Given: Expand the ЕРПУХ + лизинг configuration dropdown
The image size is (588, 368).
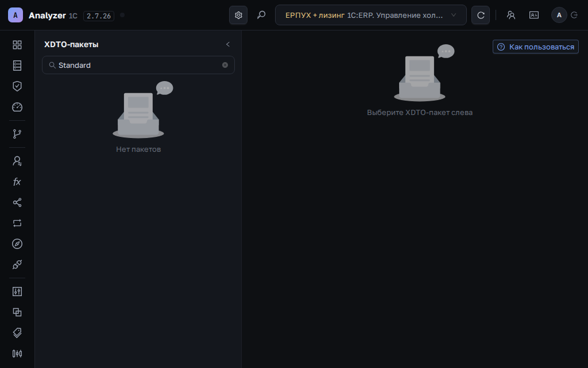Looking at the screenshot, I should 371,15.
